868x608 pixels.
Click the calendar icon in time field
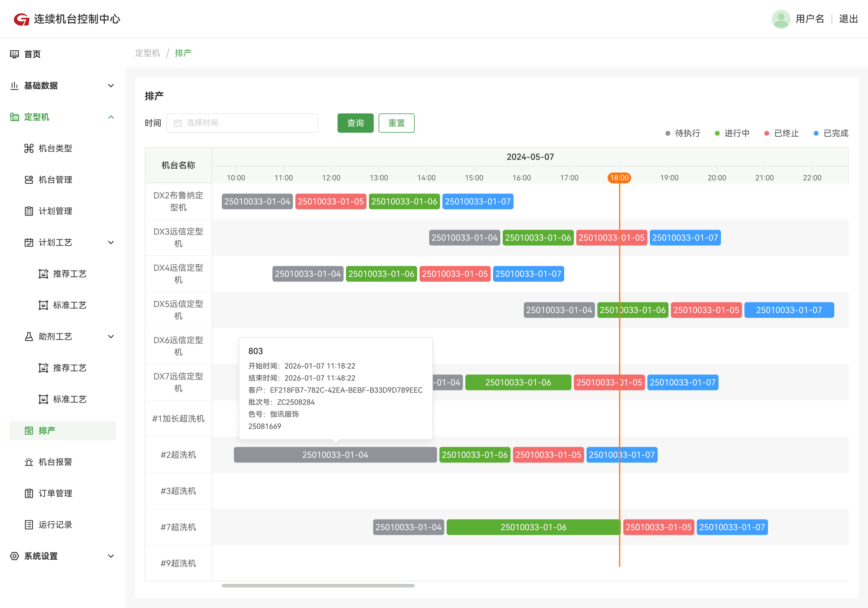tap(178, 123)
